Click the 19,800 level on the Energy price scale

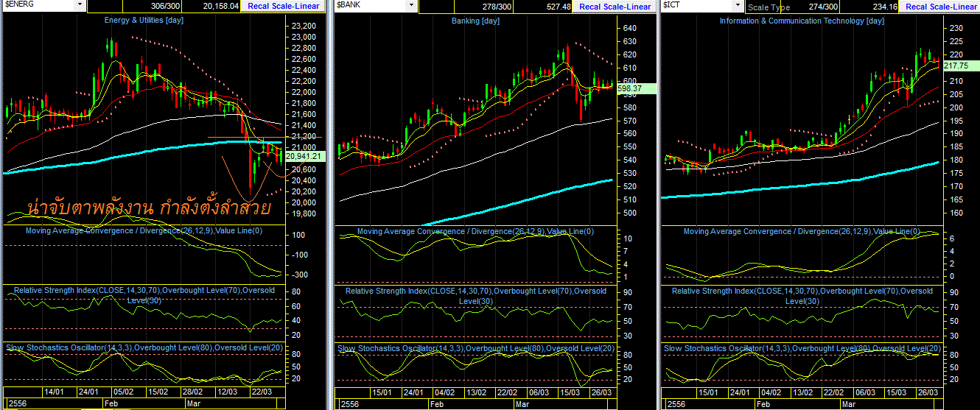[304, 213]
